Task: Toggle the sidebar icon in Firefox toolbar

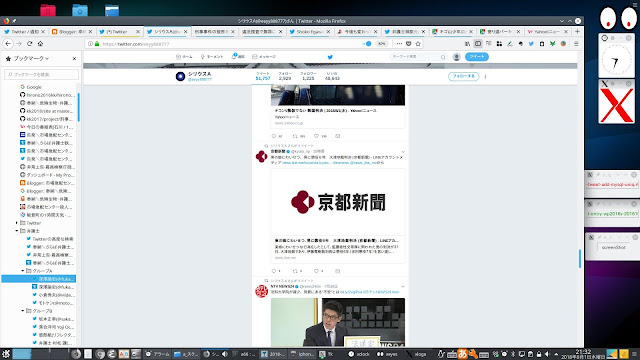Action: (x=478, y=44)
